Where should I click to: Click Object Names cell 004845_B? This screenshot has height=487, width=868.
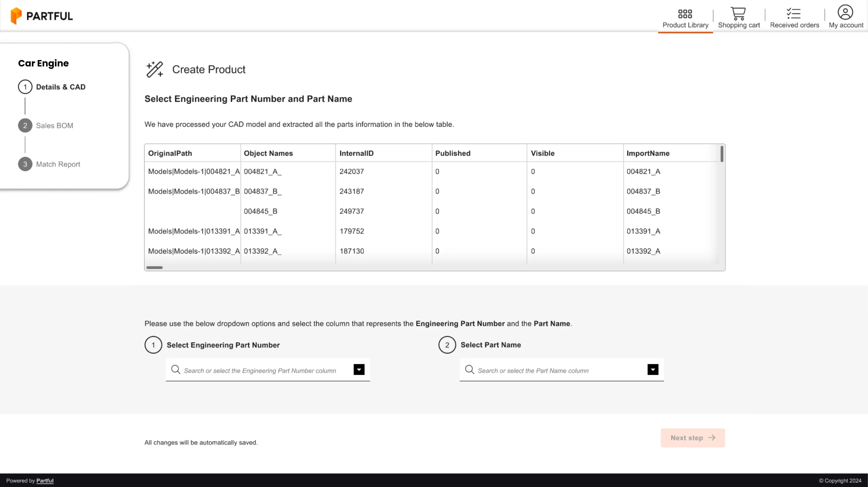click(260, 211)
